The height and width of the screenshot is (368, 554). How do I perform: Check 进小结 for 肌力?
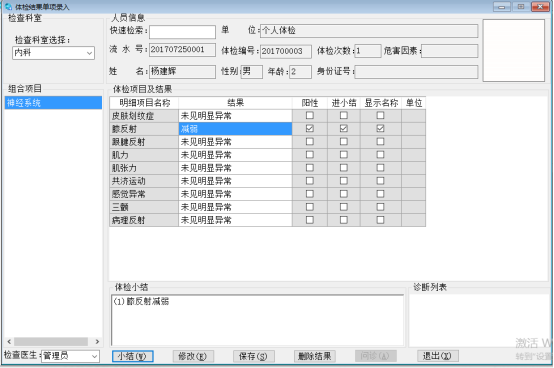click(343, 155)
